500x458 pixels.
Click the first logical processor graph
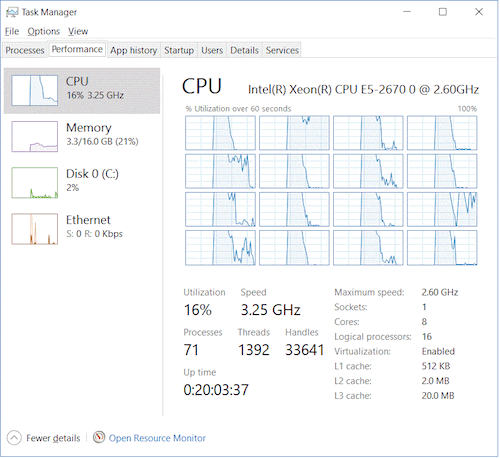[220, 133]
